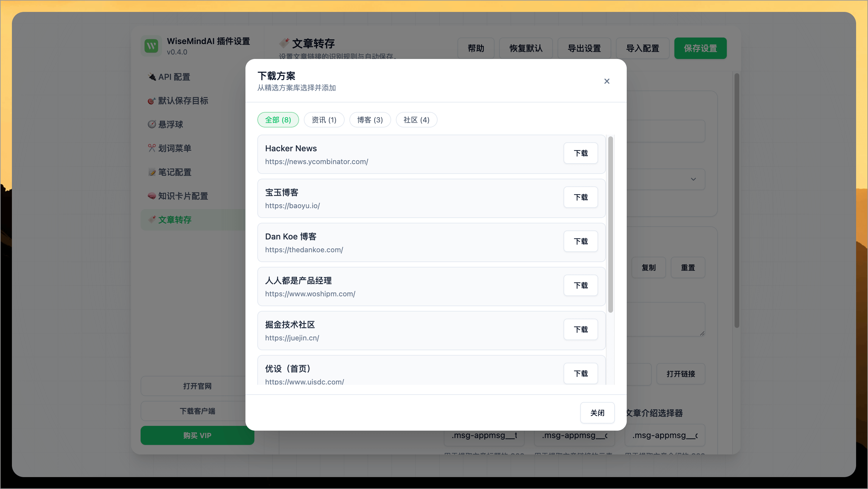Switch to the 博客 (3) filter tab
This screenshot has height=489, width=868.
[x=370, y=119]
